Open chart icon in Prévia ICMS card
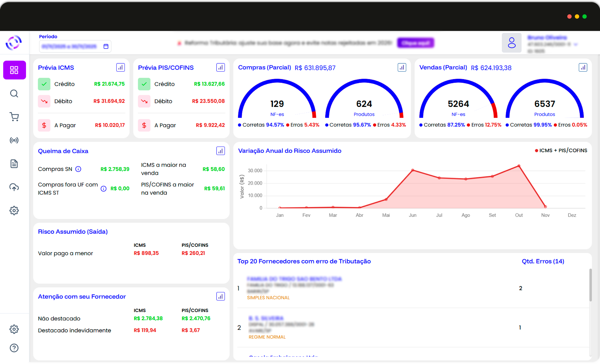600x364 pixels. click(x=120, y=67)
